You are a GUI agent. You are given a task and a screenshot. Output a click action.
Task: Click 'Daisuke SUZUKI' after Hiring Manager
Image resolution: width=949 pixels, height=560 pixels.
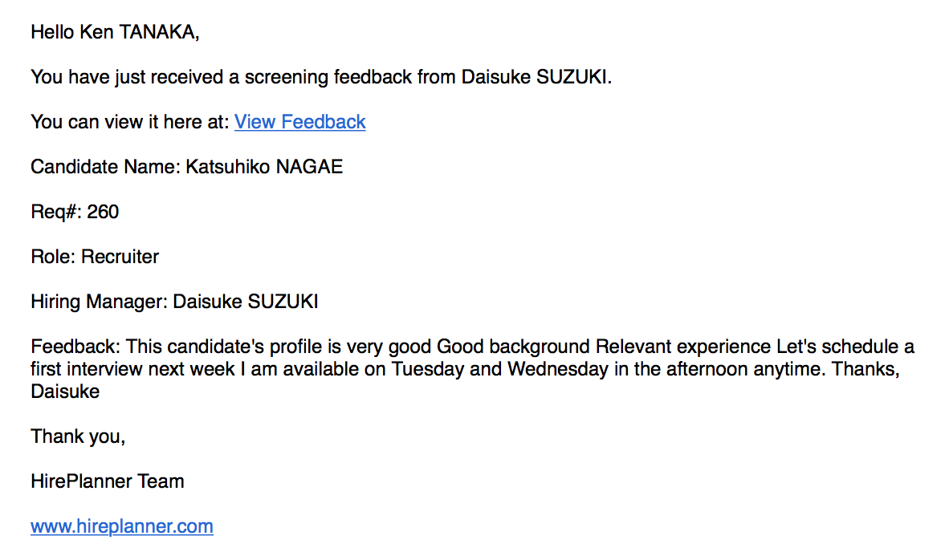tap(246, 302)
